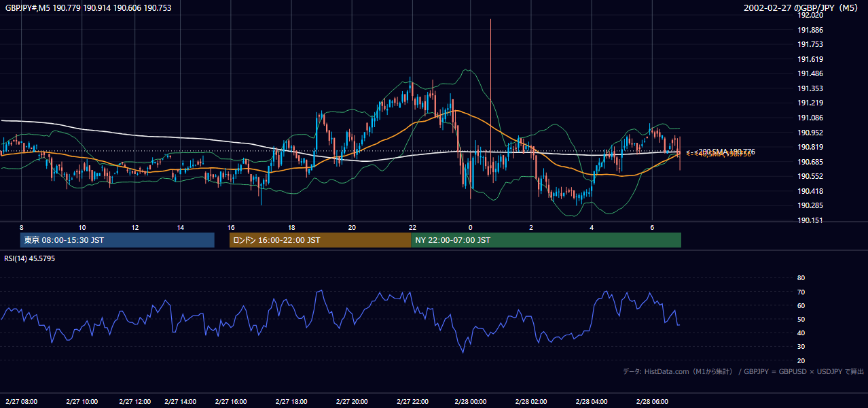
Task: Click the RSI(14) 45.5795 indicator label
Action: [x=30, y=258]
